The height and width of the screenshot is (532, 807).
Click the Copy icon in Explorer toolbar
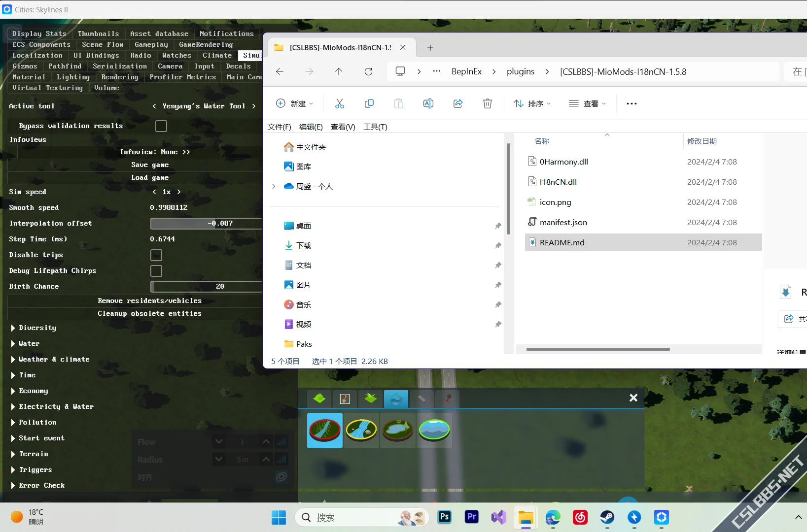coord(369,103)
